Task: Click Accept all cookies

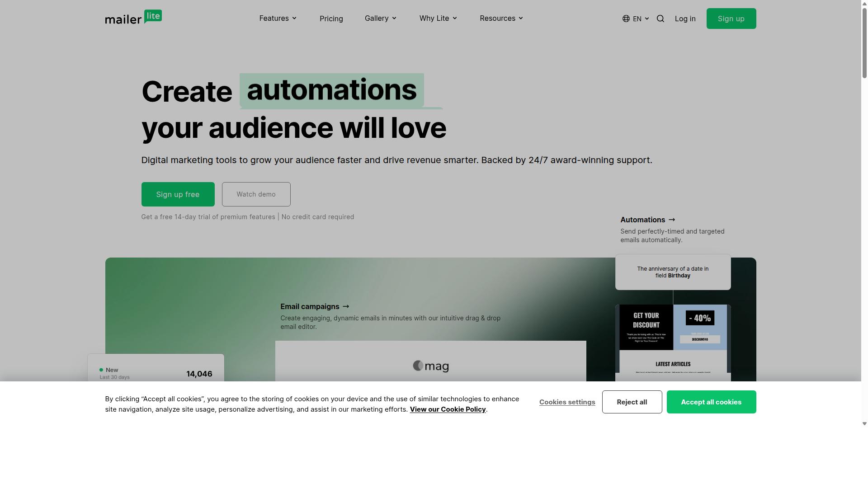Action: [711, 402]
